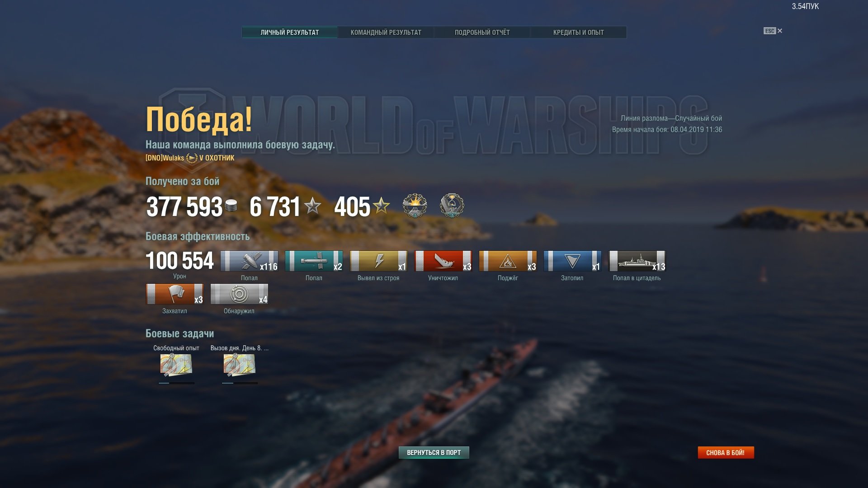Close the results screen with ESC X
This screenshot has width=868, height=488.
[x=773, y=31]
